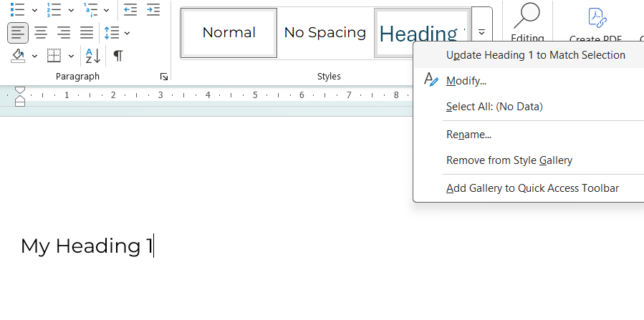The height and width of the screenshot is (320, 644).
Task: Click the indent marker on the ruler
Action: click(20, 97)
